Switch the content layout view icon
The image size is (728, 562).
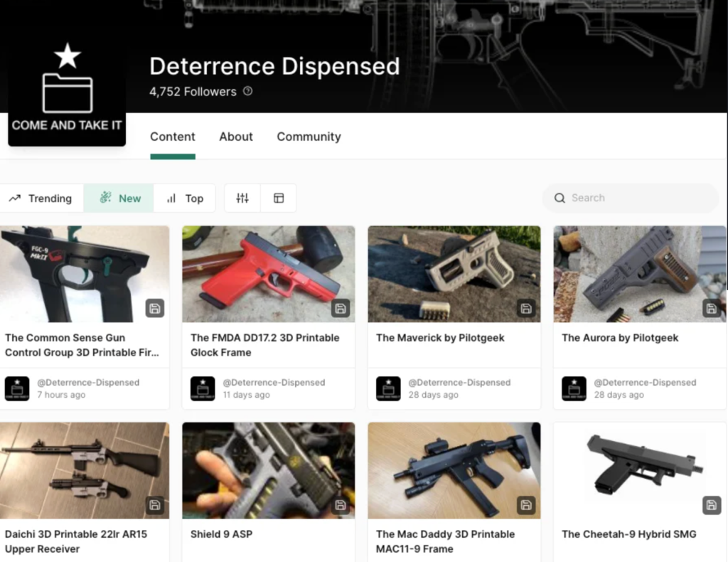pos(278,198)
